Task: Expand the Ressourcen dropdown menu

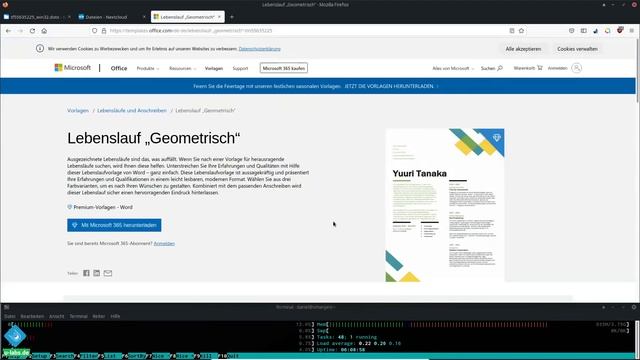Action: click(182, 69)
